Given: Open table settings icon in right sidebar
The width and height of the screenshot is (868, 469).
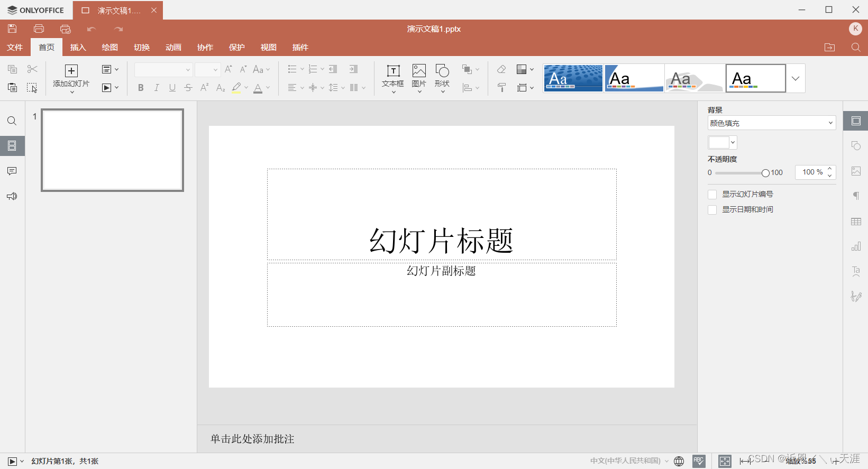Looking at the screenshot, I should pos(856,222).
